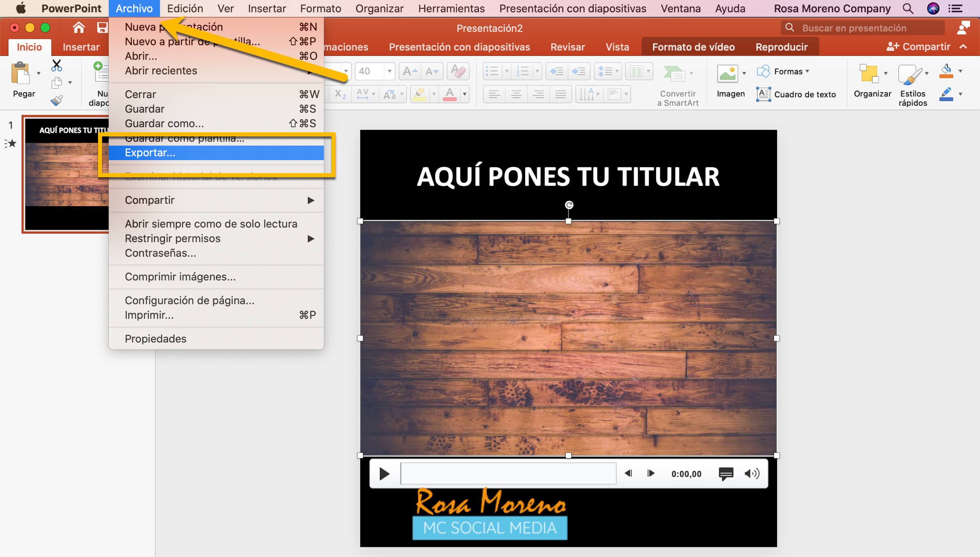The width and height of the screenshot is (980, 557).
Task: Click the Format Painter brush icon
Action: (x=57, y=100)
